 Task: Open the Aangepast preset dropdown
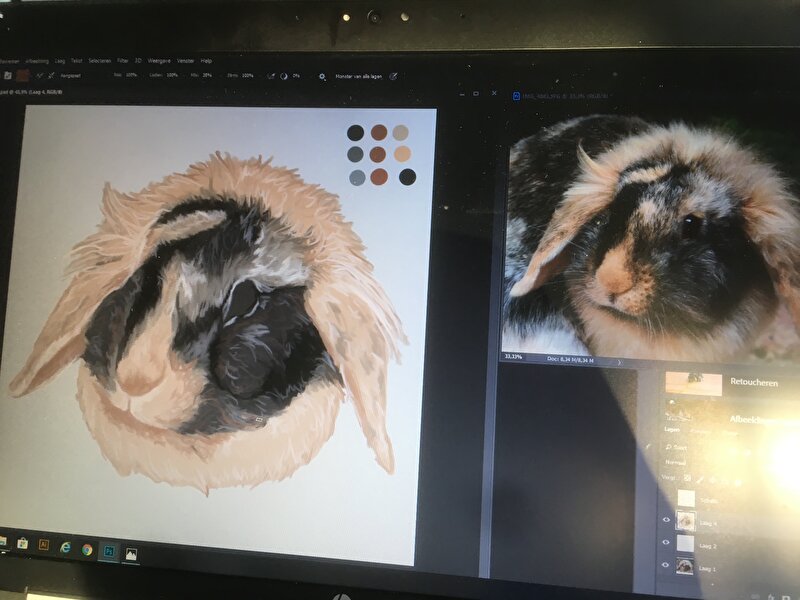[71, 76]
